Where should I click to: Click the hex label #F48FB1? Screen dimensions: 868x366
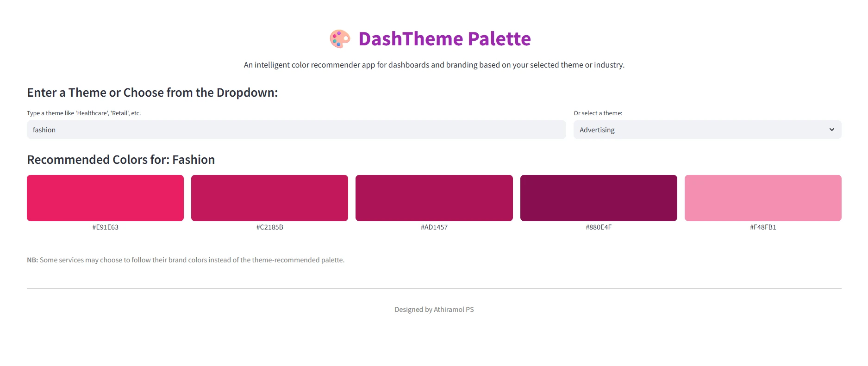pyautogui.click(x=763, y=227)
